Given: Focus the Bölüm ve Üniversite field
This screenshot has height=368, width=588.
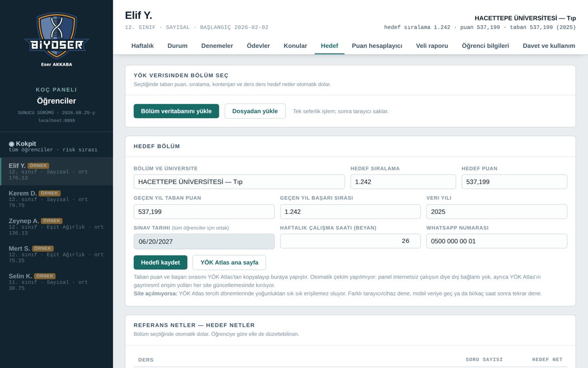Looking at the screenshot, I should pyautogui.click(x=239, y=182).
